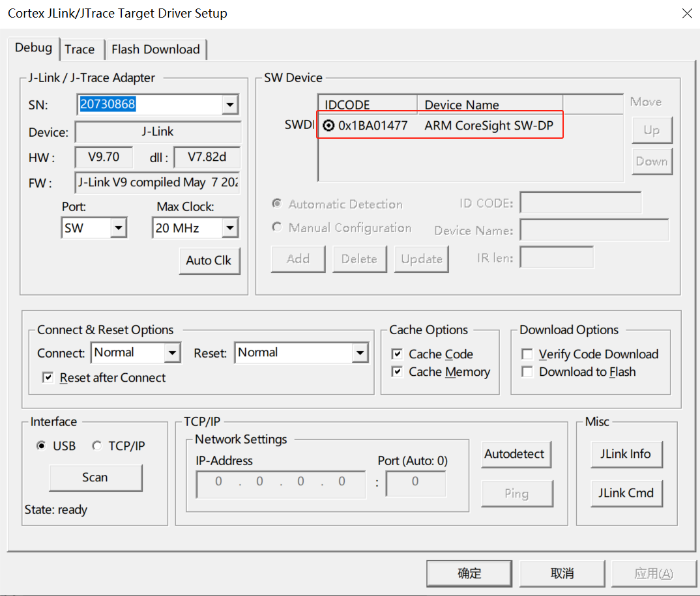The height and width of the screenshot is (596, 700).
Task: Click the Ping button
Action: 517,493
